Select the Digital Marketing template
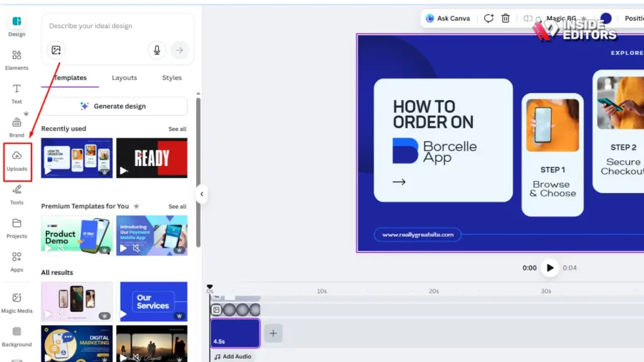This screenshot has width=644, height=362. point(77,344)
